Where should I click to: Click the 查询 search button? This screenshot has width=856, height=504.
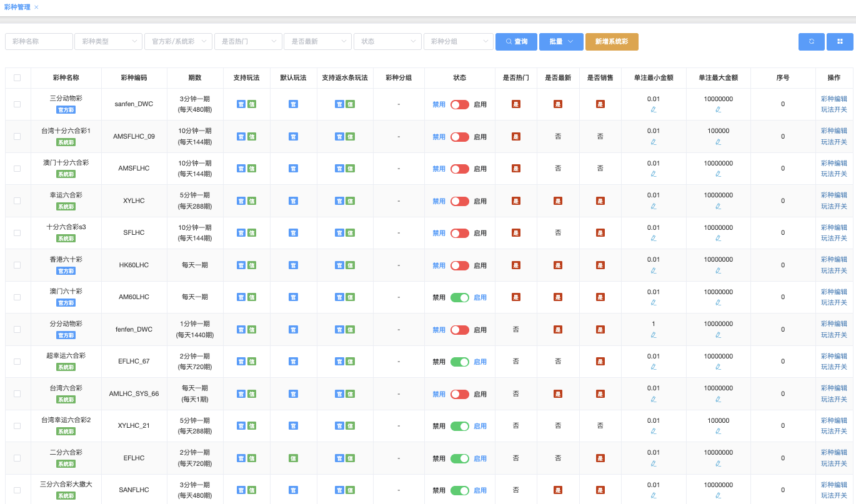pos(516,42)
